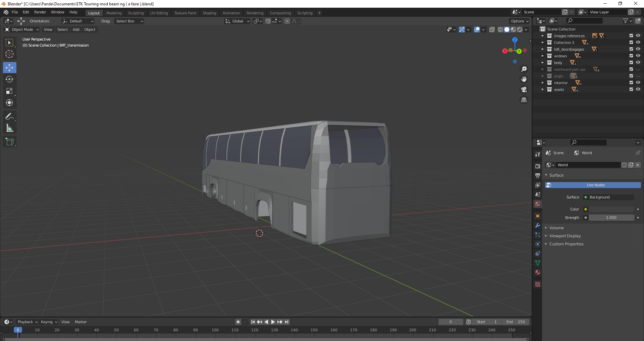Select the Cursor tool in the toolbar
644x341 pixels.
click(x=9, y=54)
